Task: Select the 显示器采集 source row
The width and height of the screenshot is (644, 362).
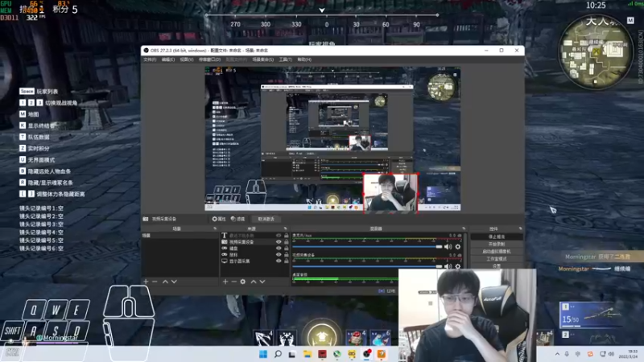Action: [x=254, y=261]
